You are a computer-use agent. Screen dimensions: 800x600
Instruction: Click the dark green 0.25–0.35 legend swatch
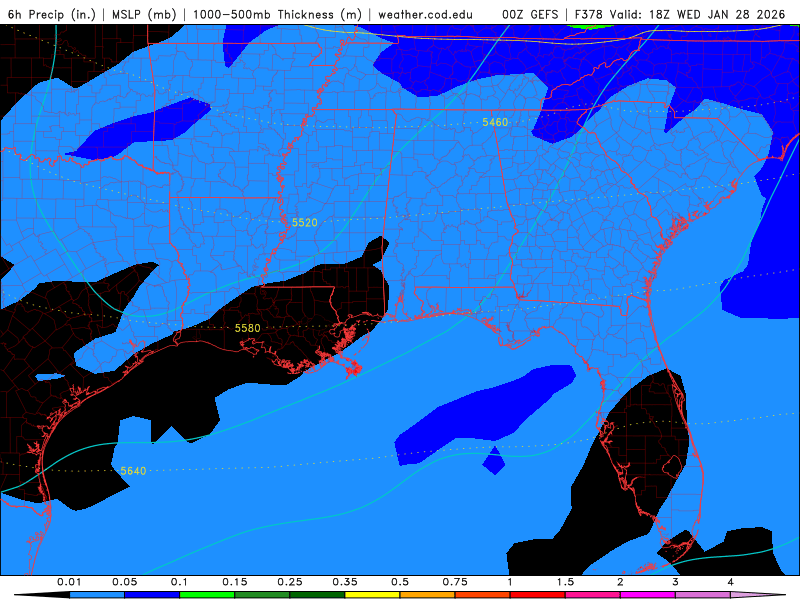[317, 595]
